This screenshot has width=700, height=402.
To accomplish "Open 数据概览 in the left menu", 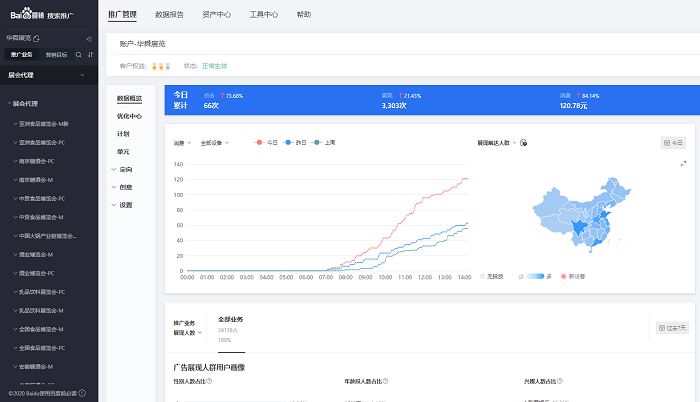I will [x=129, y=98].
